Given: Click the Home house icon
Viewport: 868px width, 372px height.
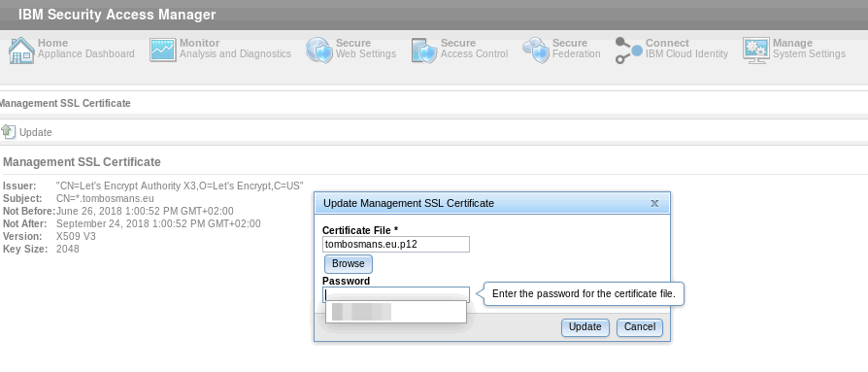Looking at the screenshot, I should coord(21,51).
